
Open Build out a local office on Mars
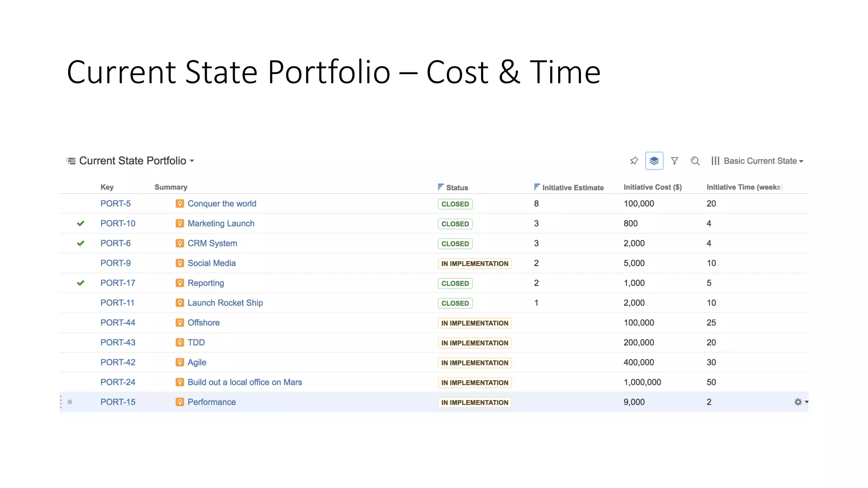pos(245,382)
